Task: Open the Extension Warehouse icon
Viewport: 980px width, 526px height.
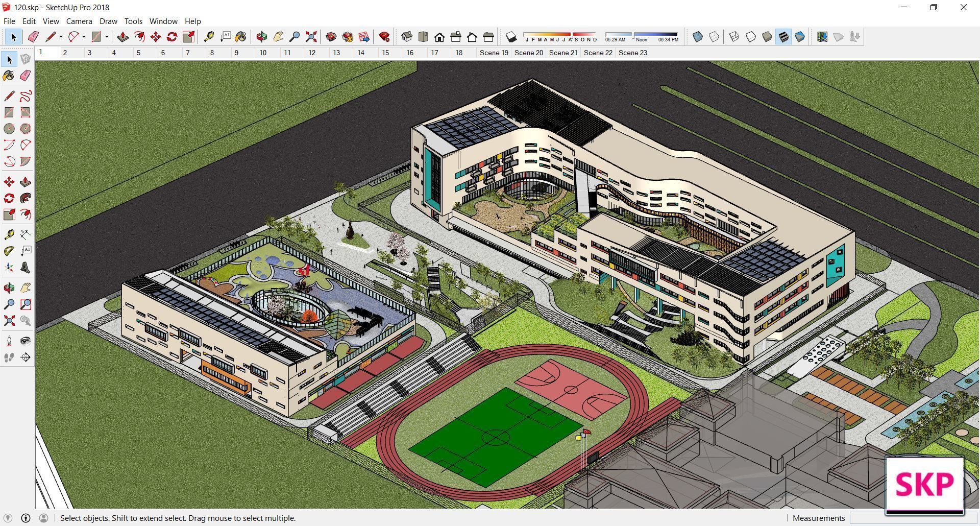Action: [348, 37]
